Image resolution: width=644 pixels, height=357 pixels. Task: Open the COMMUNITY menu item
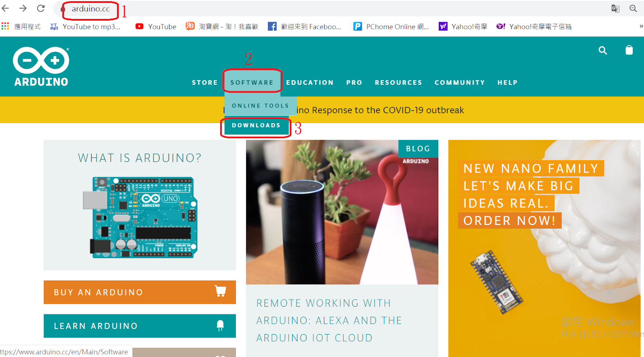460,83
